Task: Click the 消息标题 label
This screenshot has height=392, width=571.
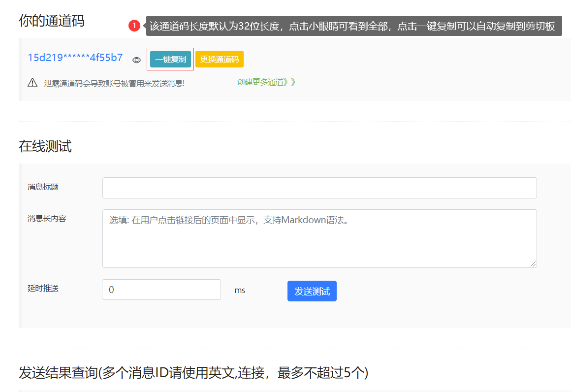Action: tap(43, 187)
